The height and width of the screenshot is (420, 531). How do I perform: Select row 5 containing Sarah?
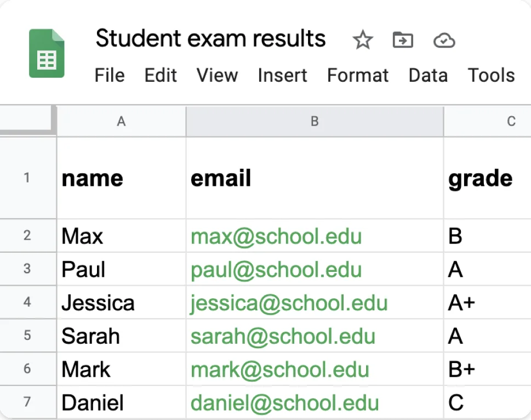click(x=28, y=336)
